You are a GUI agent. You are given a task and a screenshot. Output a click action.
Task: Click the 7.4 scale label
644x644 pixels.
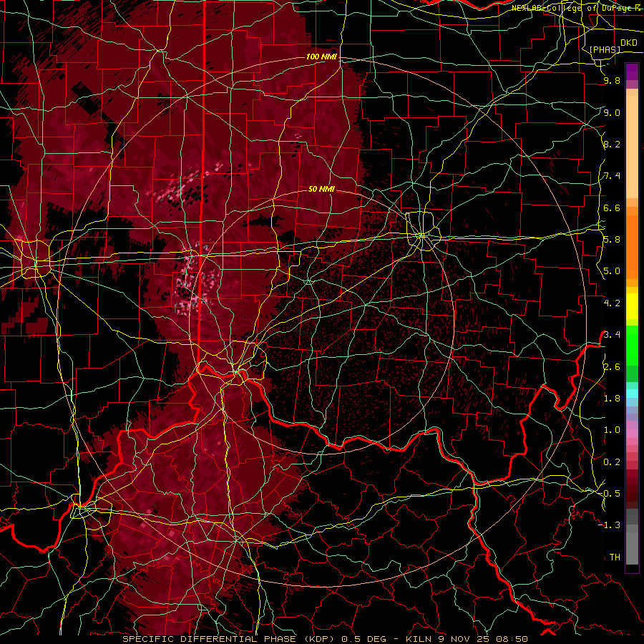click(x=612, y=176)
